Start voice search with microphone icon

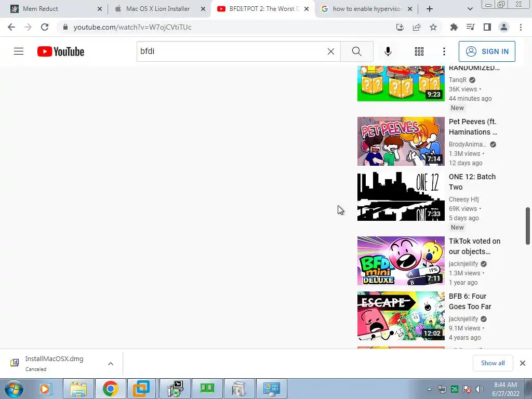pyautogui.click(x=388, y=51)
